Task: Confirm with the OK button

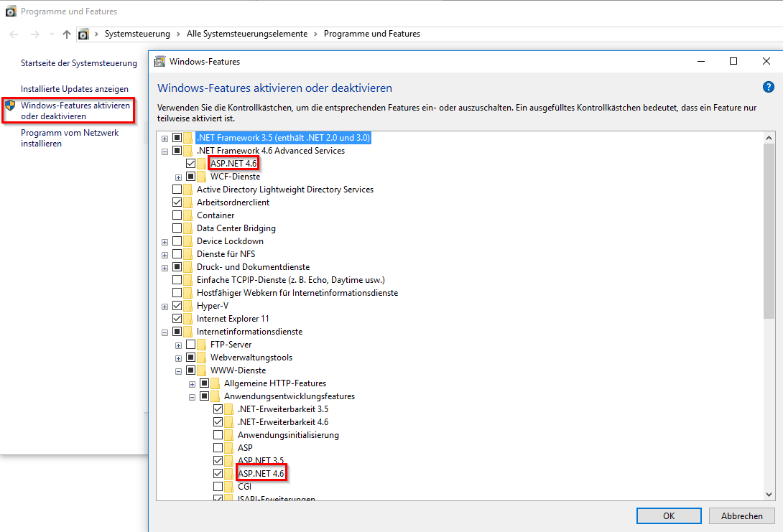Action: [668, 515]
